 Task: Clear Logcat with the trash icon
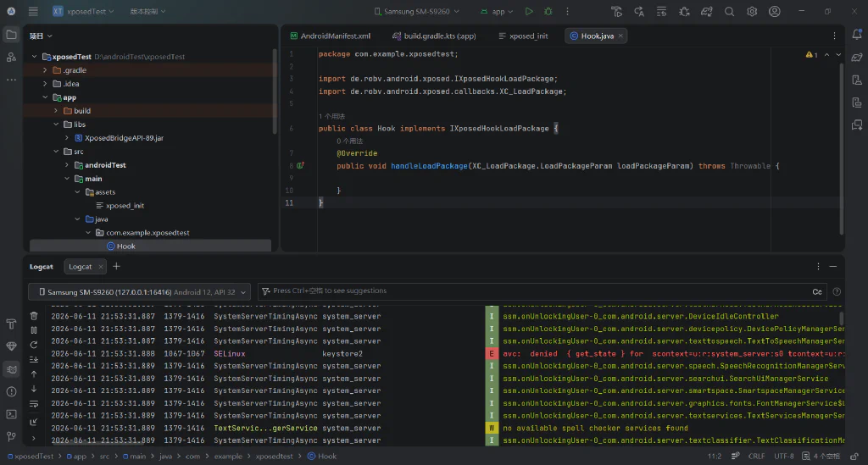point(34,316)
